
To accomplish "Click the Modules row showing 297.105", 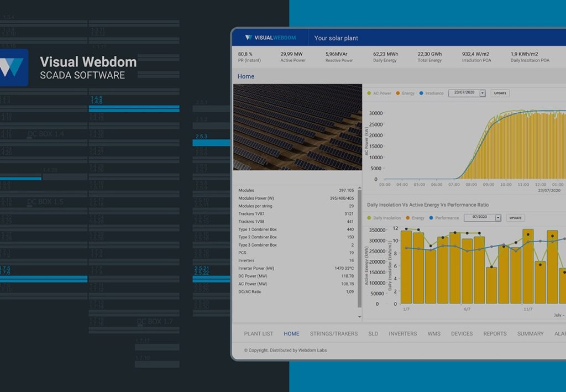I will 296,190.
